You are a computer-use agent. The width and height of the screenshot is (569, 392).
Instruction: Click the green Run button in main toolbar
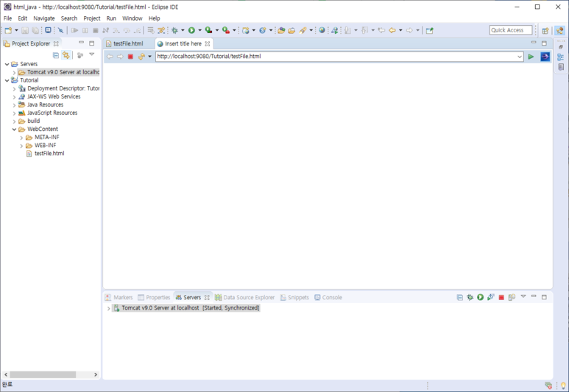[191, 30]
